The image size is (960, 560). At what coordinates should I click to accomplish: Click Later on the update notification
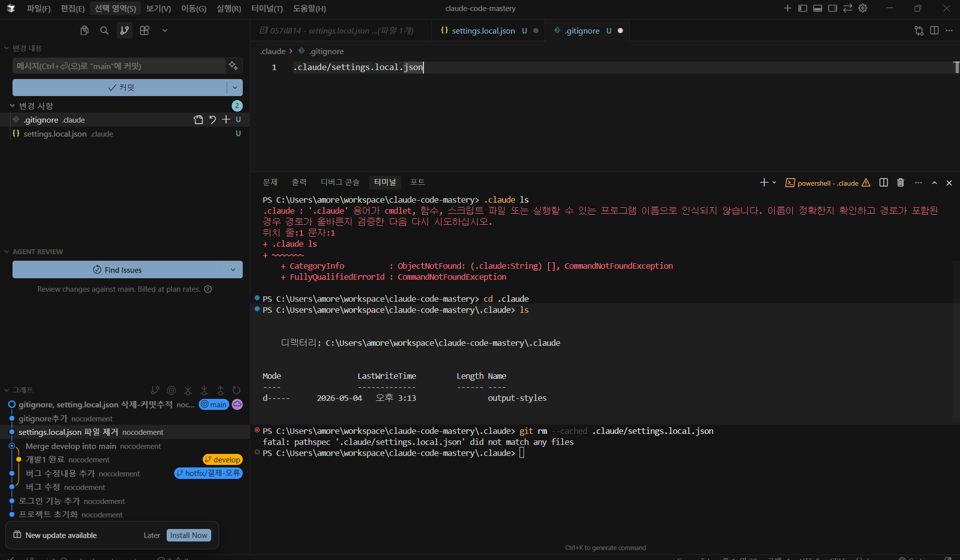pyautogui.click(x=152, y=535)
